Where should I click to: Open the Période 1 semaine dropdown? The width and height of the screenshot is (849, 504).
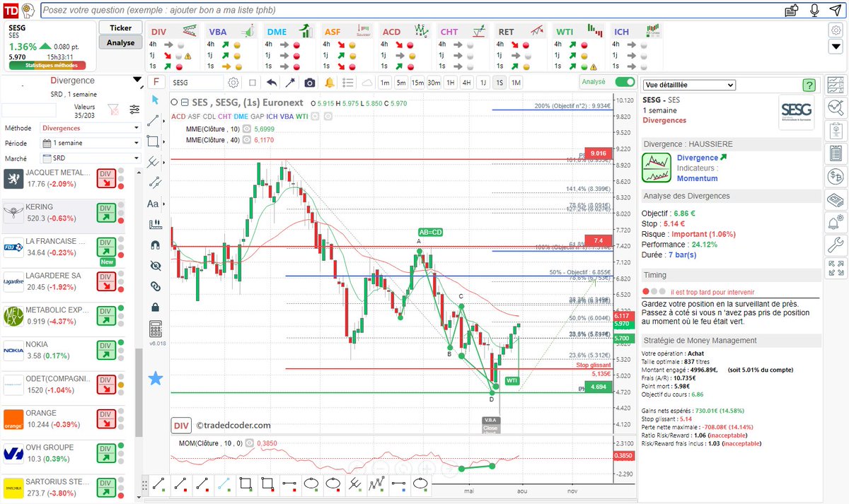pyautogui.click(x=91, y=143)
